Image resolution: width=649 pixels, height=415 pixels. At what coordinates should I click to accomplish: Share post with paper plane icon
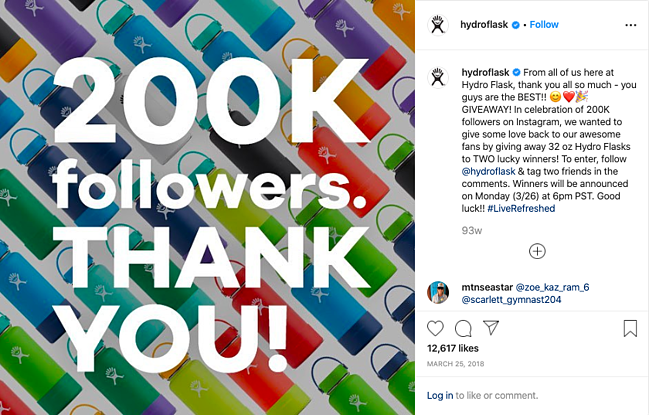click(x=491, y=328)
